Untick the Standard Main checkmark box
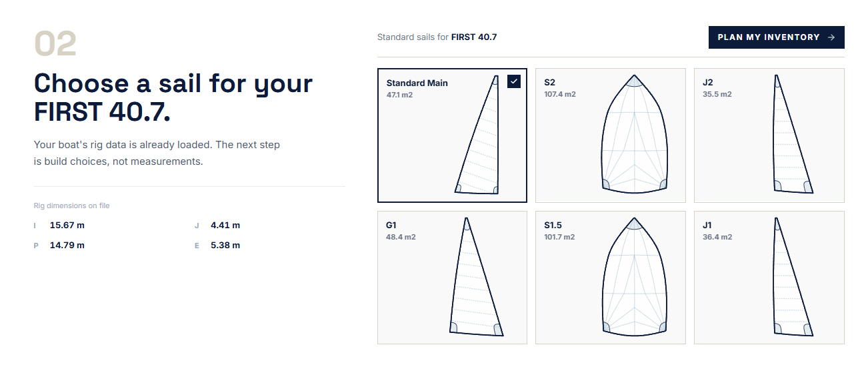 [513, 81]
